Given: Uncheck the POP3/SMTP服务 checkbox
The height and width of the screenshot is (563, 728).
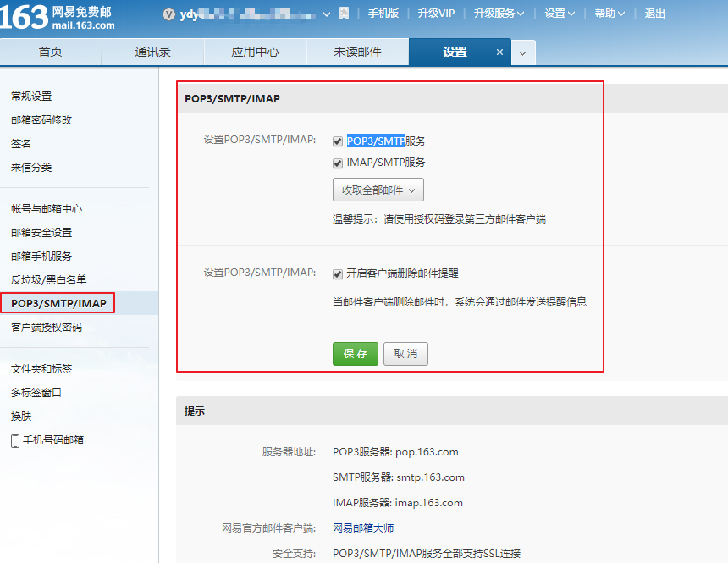Looking at the screenshot, I should (338, 141).
